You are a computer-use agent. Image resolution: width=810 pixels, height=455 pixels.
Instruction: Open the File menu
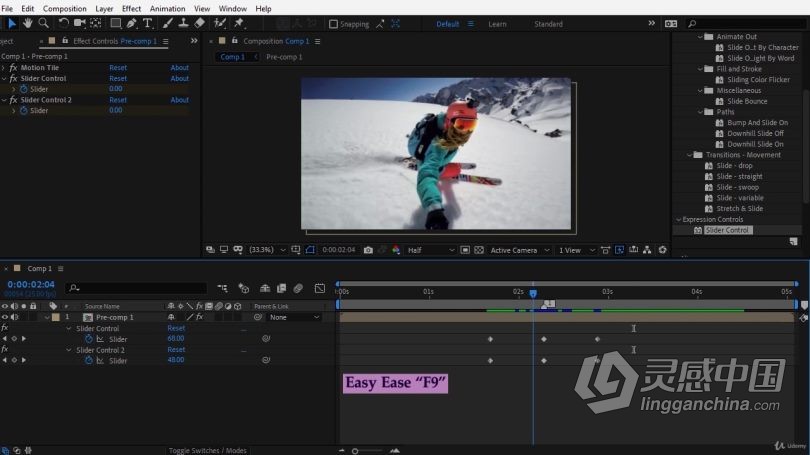coord(7,9)
